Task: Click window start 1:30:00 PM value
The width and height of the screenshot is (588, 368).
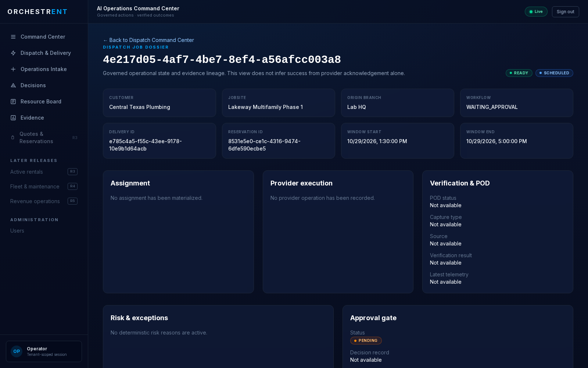Action: 377,141
